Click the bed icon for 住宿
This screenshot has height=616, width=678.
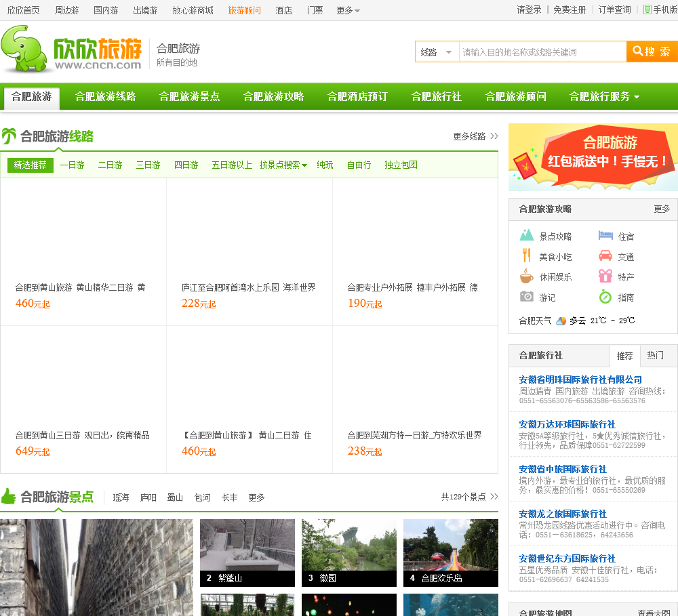605,235
